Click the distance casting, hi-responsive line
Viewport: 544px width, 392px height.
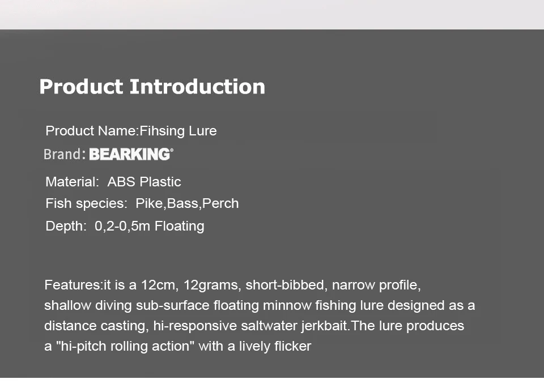point(254,326)
